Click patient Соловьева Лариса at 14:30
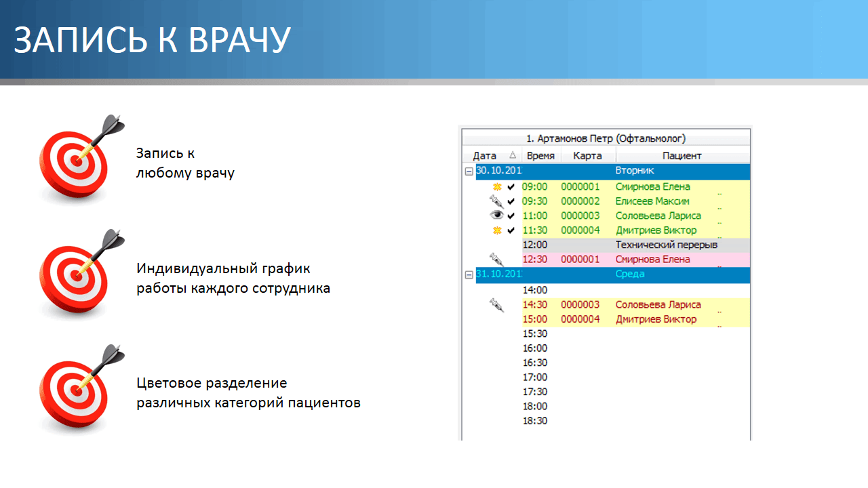The image size is (868, 488). tap(658, 305)
